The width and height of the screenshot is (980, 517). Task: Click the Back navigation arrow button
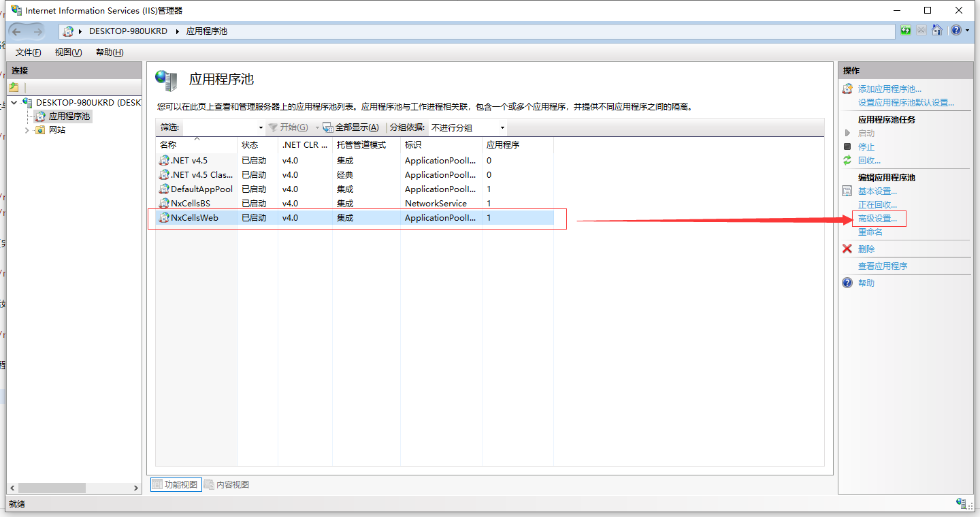[x=17, y=31]
